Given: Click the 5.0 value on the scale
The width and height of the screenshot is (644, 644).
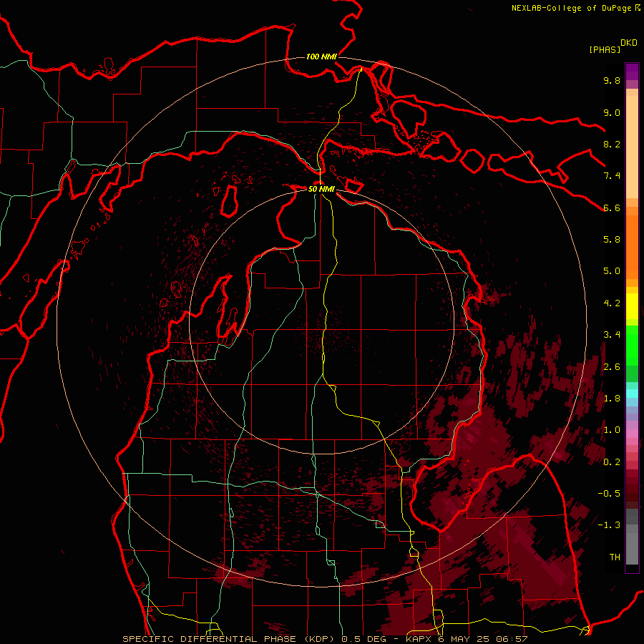Looking at the screenshot, I should click(x=612, y=271).
